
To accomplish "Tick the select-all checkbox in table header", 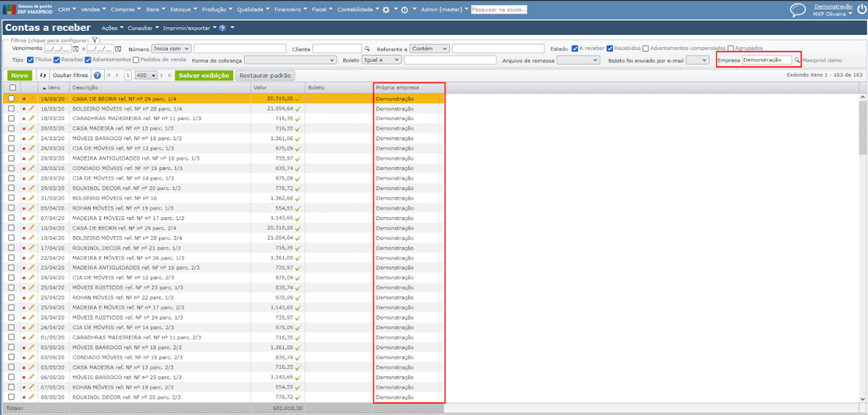I will (12, 87).
